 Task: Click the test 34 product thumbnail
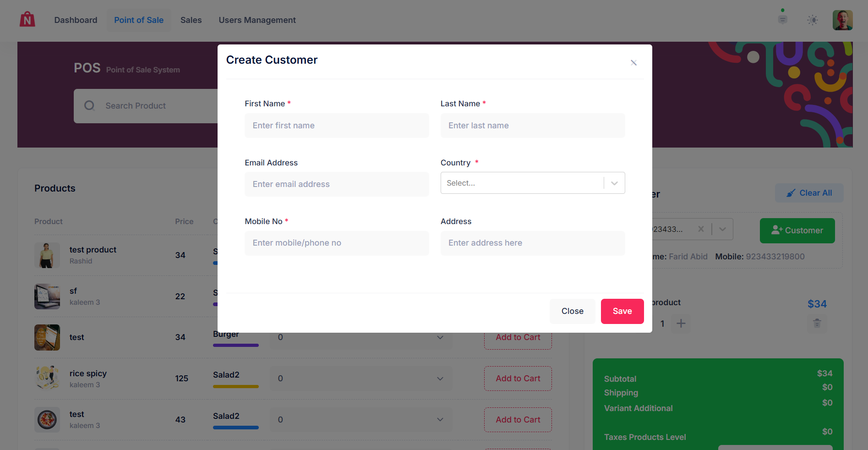click(x=47, y=337)
